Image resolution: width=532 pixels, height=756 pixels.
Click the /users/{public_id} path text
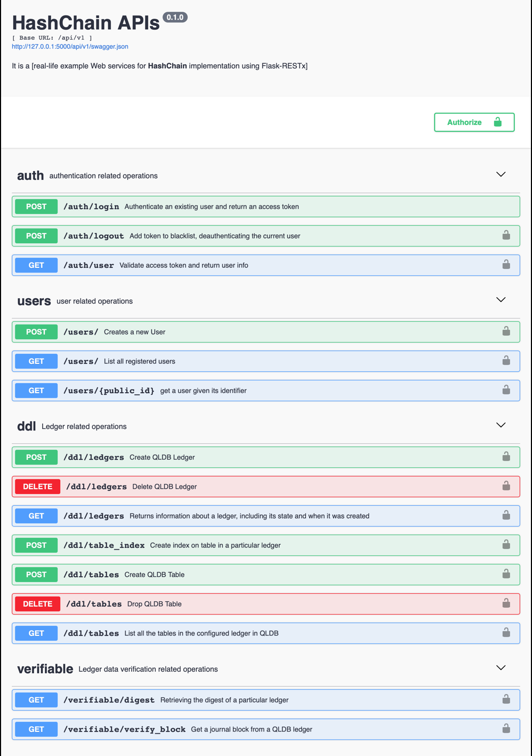pyautogui.click(x=109, y=391)
